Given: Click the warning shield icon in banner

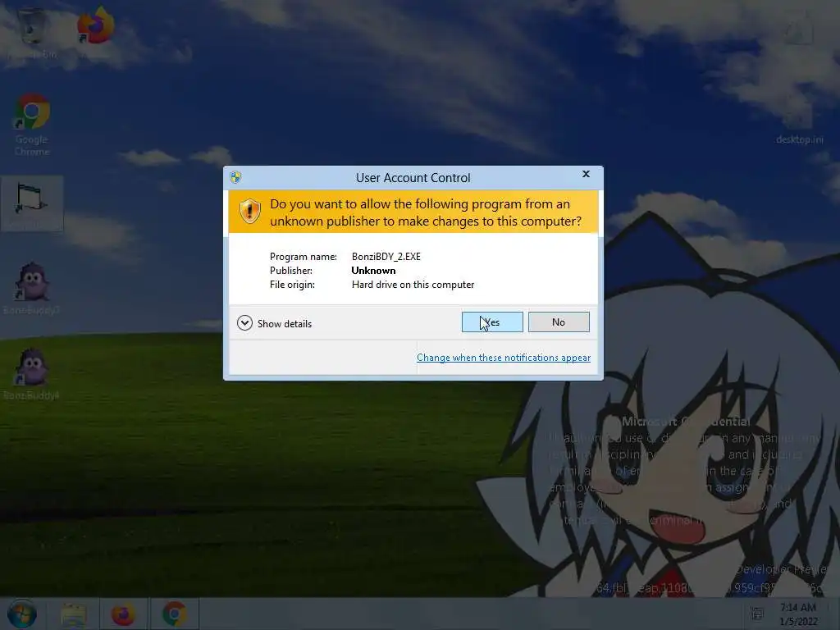Looking at the screenshot, I should pos(249,212).
